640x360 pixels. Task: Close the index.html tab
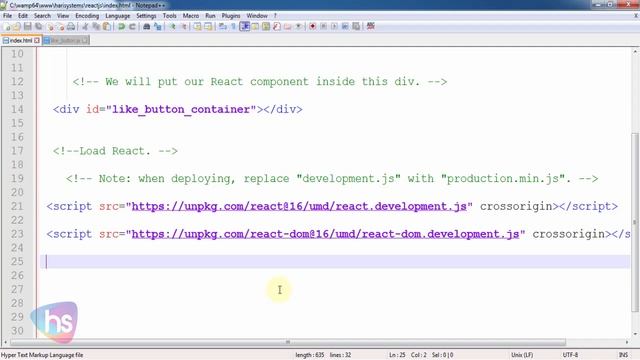[x=37, y=40]
